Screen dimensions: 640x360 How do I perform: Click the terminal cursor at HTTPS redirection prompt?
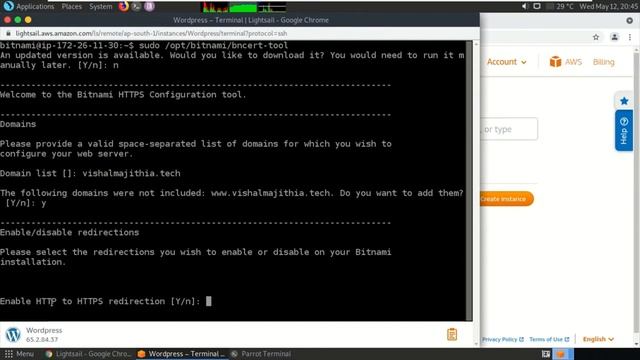tap(209, 301)
